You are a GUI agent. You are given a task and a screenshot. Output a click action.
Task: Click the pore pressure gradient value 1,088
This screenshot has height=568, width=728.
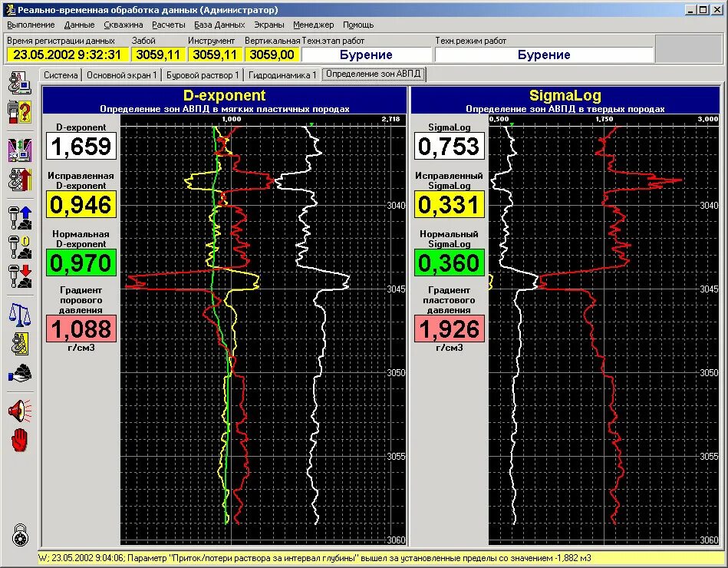81,329
